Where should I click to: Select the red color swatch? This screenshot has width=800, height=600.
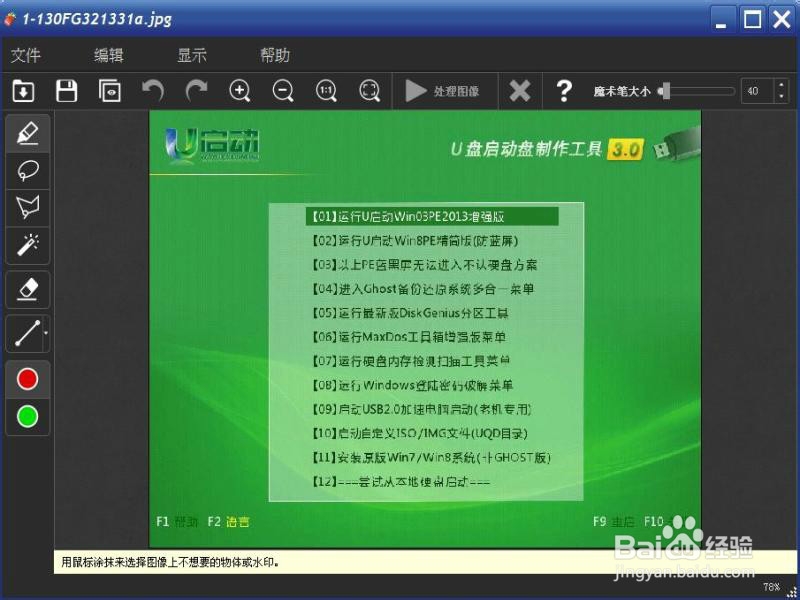(27, 378)
